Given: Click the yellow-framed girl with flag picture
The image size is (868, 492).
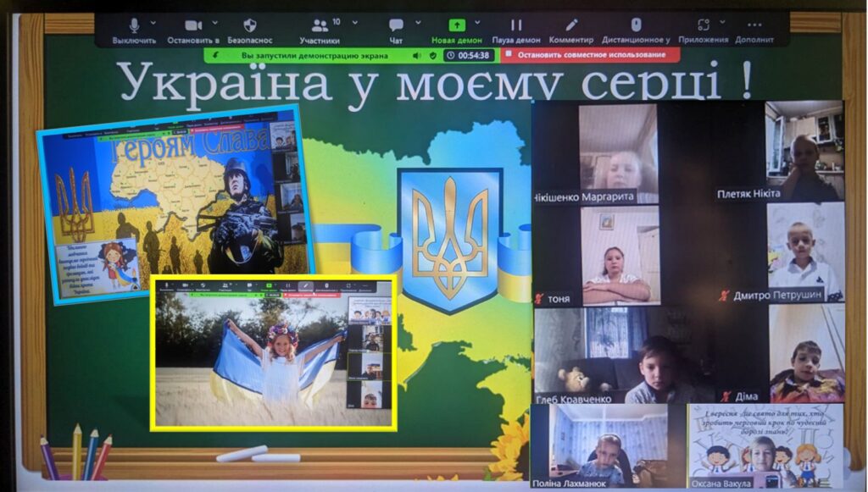Looking at the screenshot, I should [274, 352].
